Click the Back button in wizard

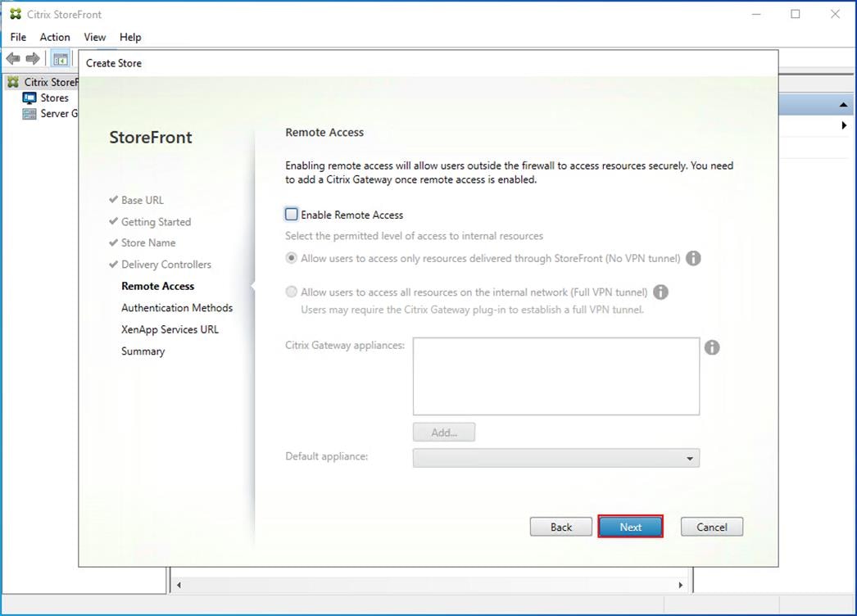(560, 527)
